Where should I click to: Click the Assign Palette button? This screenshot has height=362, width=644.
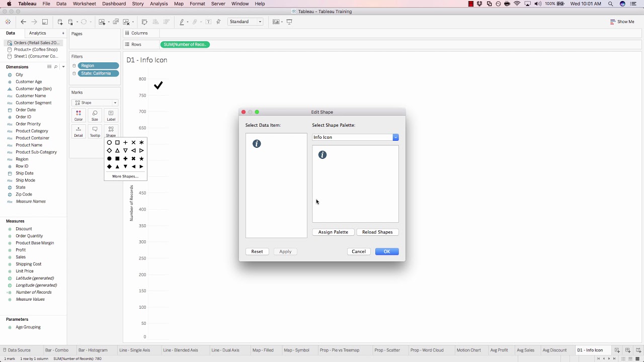pyautogui.click(x=333, y=232)
